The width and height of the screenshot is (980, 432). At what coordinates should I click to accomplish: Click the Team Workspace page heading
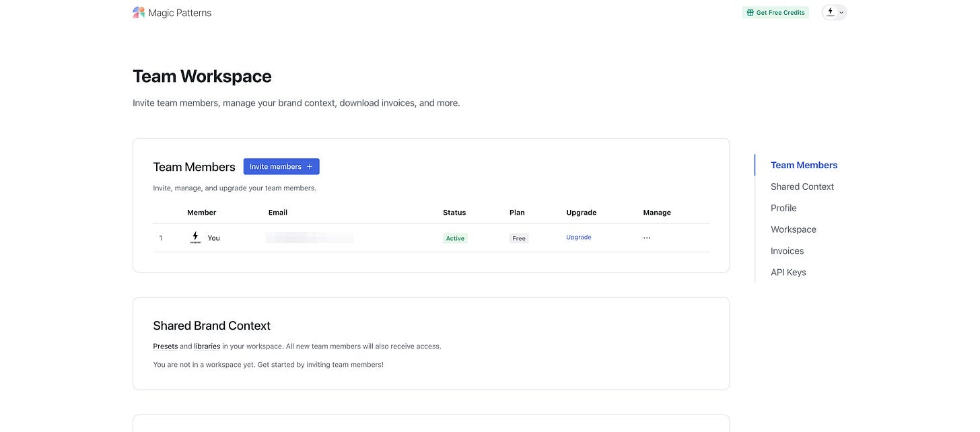(x=202, y=76)
